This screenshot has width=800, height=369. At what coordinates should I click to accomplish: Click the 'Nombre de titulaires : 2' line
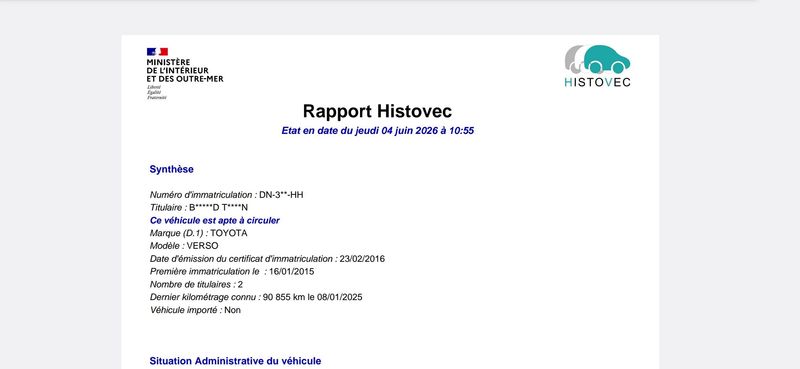coord(196,284)
